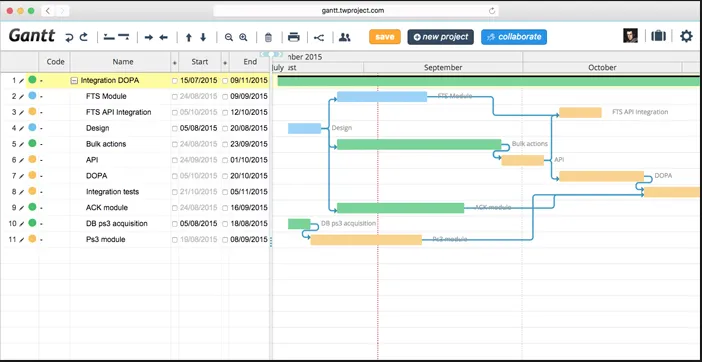Edit Ps3 module row pencil icon
Image resolution: width=702 pixels, height=362 pixels.
click(x=21, y=240)
